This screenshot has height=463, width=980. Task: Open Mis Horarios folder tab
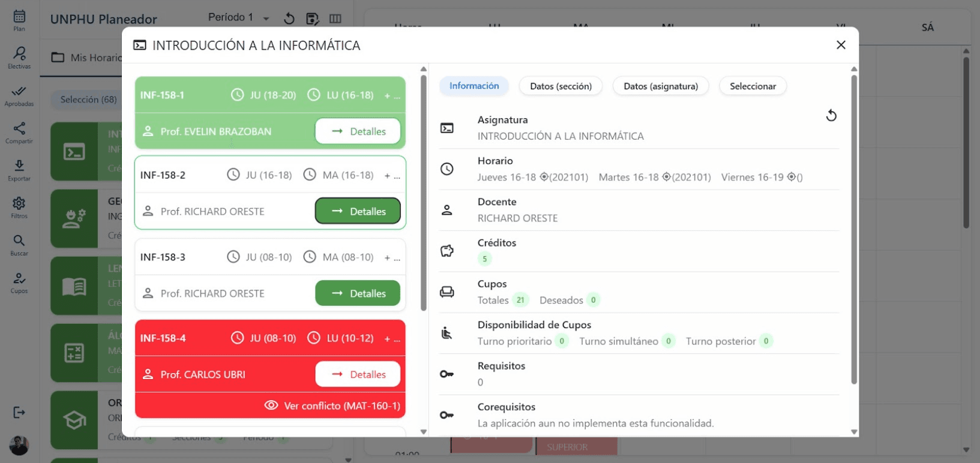(88, 58)
